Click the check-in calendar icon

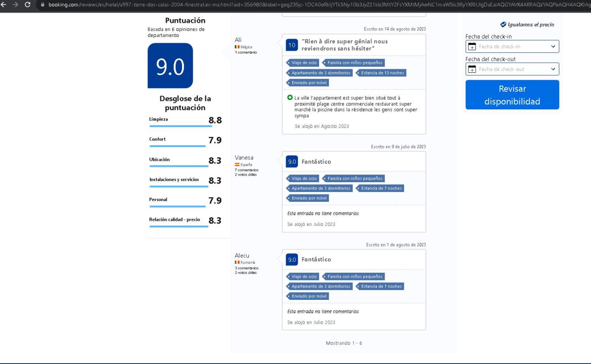pyautogui.click(x=472, y=46)
